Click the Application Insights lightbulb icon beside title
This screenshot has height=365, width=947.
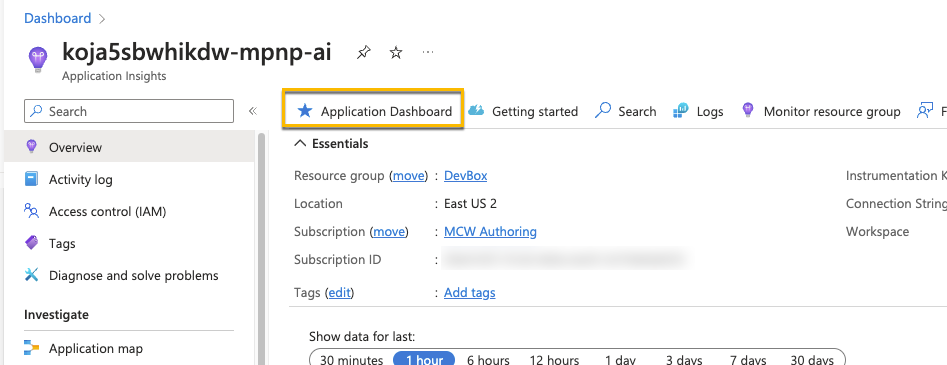click(x=38, y=60)
